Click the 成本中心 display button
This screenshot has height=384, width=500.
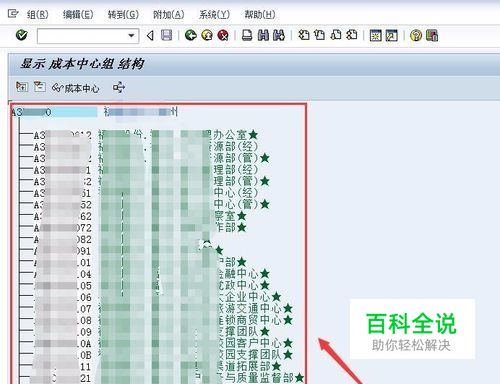point(75,88)
